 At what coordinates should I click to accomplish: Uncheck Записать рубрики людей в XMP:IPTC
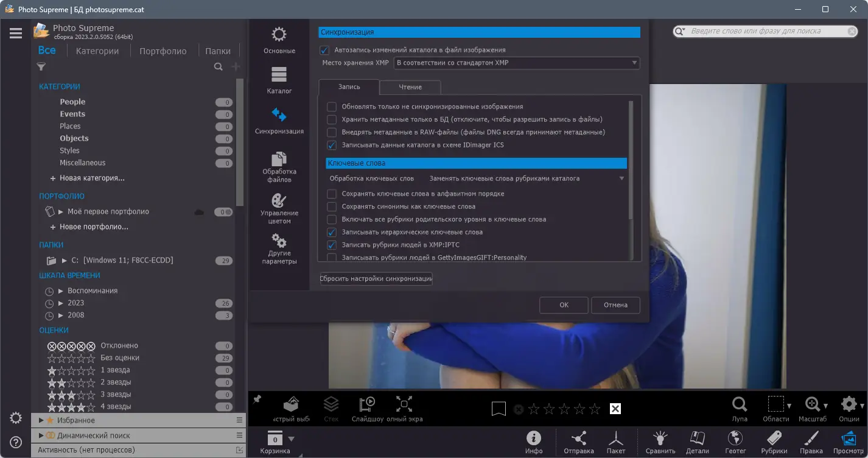click(x=332, y=245)
